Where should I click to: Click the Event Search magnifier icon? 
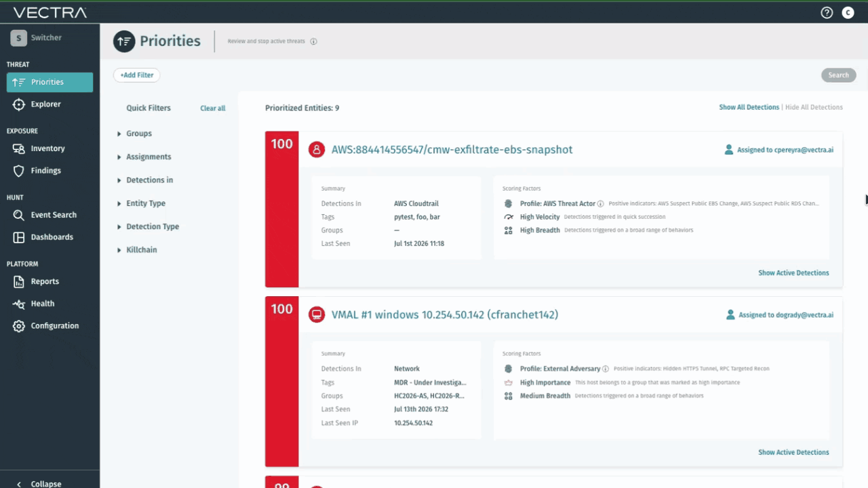coord(18,215)
